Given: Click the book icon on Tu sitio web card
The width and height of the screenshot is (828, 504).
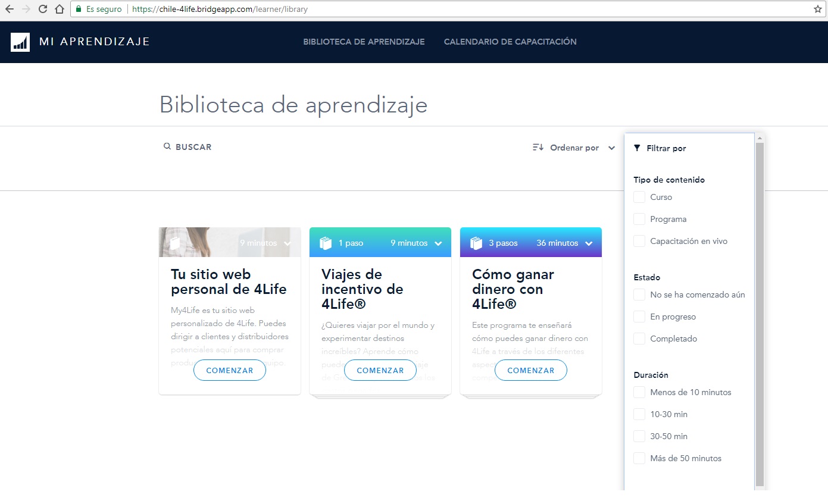Looking at the screenshot, I should tap(175, 243).
